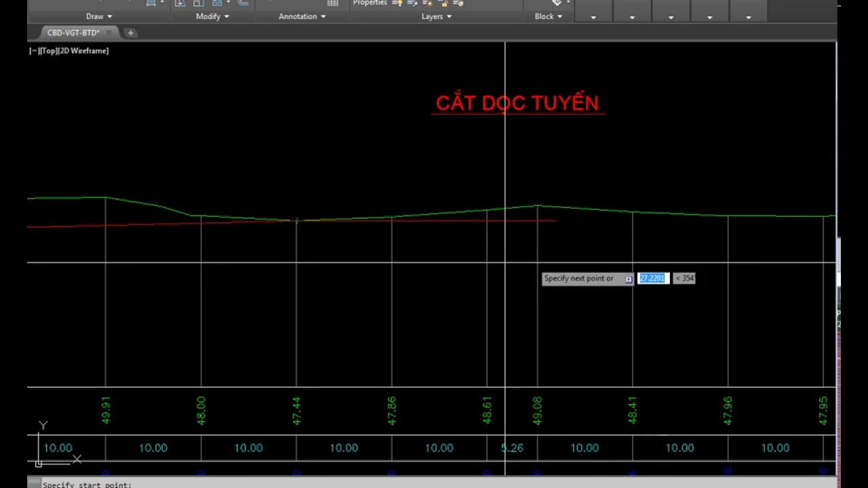Click the dynamic input distance field 27.2201
The height and width of the screenshot is (488, 868).
[x=653, y=278]
